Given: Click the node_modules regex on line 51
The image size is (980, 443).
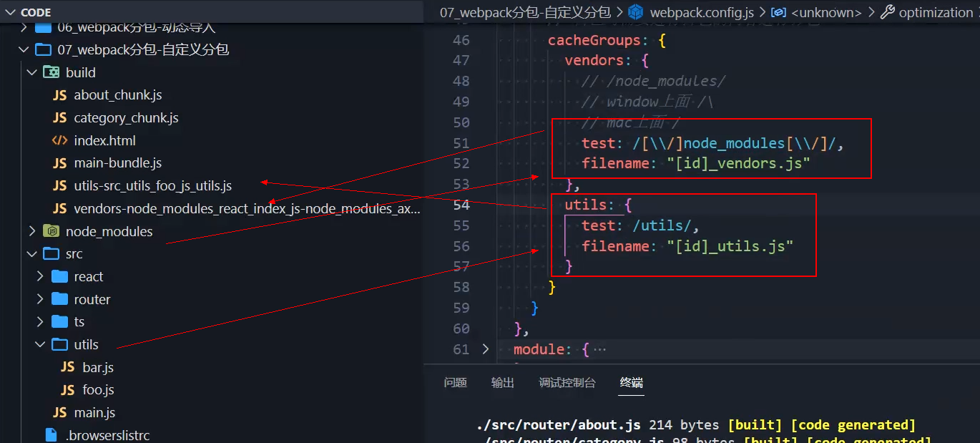Looking at the screenshot, I should [735, 143].
